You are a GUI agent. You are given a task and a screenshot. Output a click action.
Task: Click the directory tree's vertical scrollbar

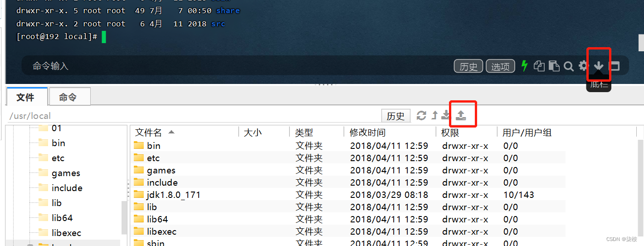[125, 218]
